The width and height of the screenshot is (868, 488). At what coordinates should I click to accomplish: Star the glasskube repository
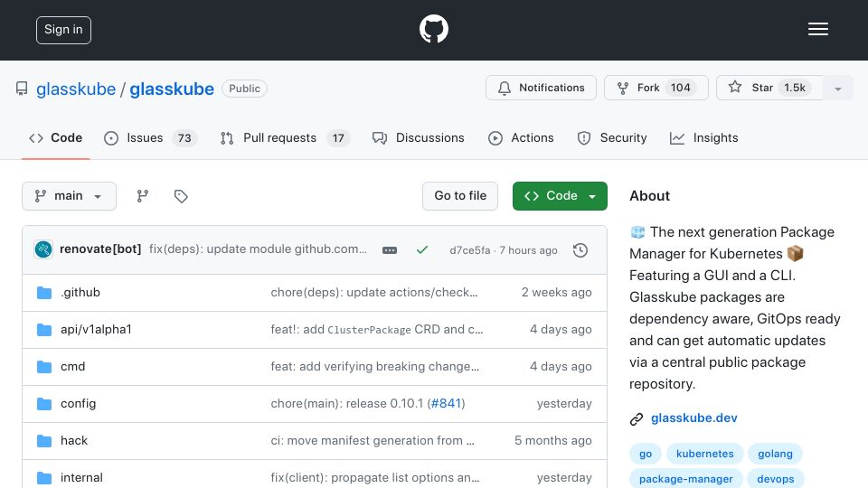pyautogui.click(x=769, y=88)
